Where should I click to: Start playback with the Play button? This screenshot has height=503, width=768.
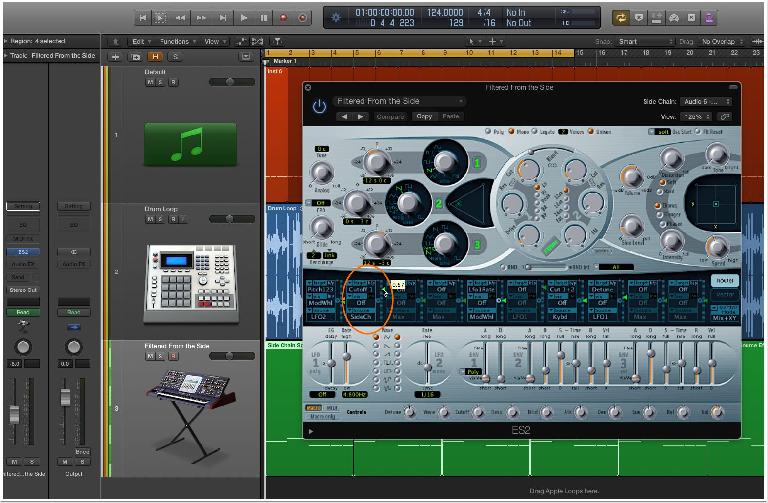coord(243,18)
